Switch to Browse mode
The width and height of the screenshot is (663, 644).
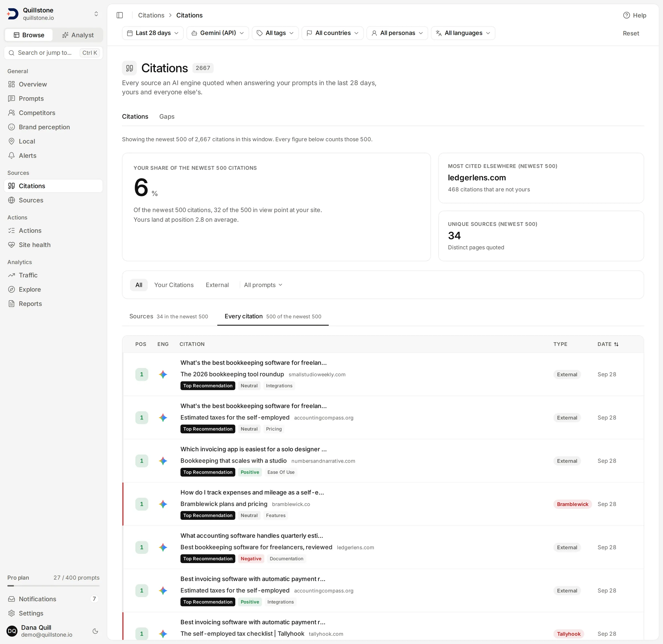coord(29,35)
